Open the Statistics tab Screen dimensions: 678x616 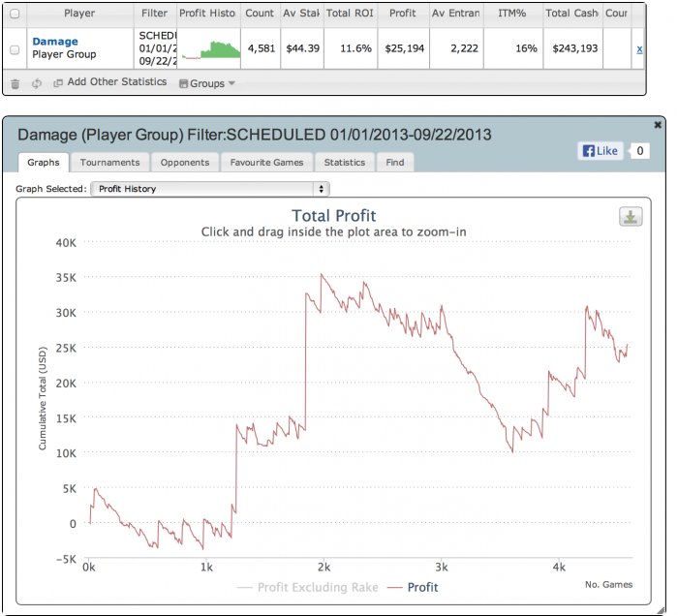[345, 163]
